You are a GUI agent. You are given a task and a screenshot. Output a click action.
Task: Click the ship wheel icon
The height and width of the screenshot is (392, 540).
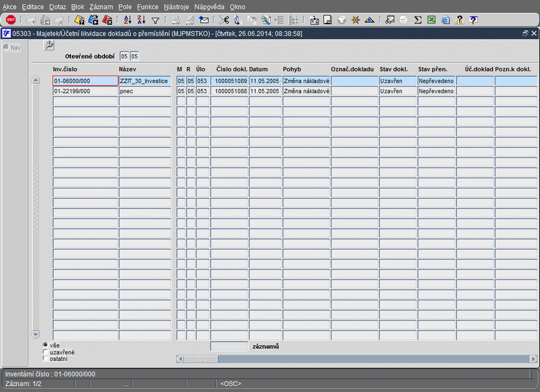click(x=356, y=20)
